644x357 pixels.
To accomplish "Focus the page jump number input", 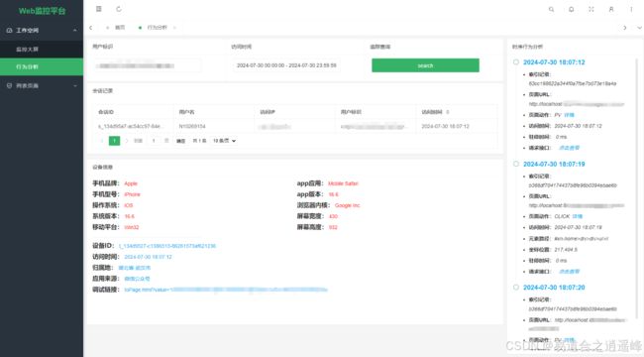I will [x=154, y=141].
